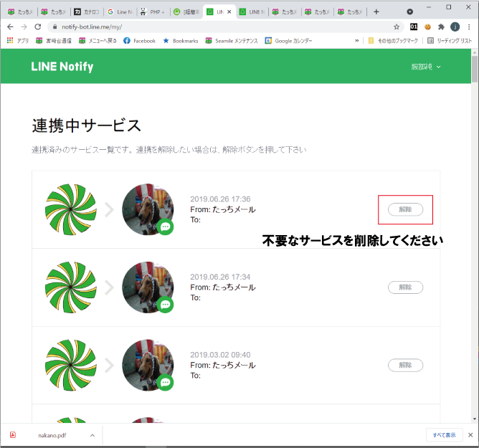Viewport: 479px width, 448px height.
Task: Click the padlock site info icon
Action: coord(54,27)
